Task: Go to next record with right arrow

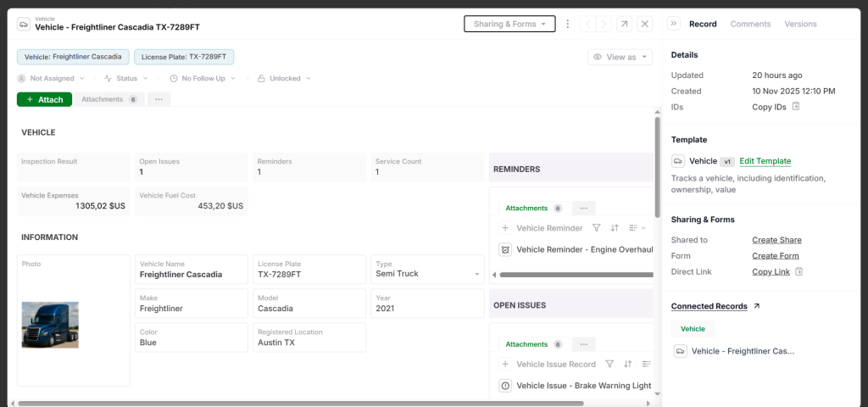Action: (x=604, y=24)
